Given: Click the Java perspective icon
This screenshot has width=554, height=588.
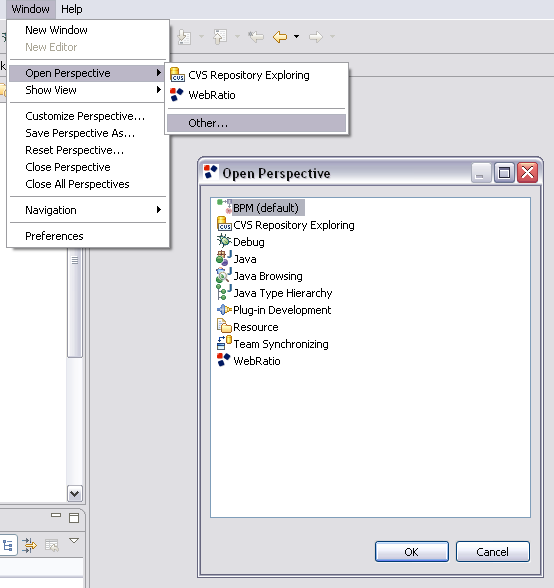Looking at the screenshot, I should pos(224,258).
